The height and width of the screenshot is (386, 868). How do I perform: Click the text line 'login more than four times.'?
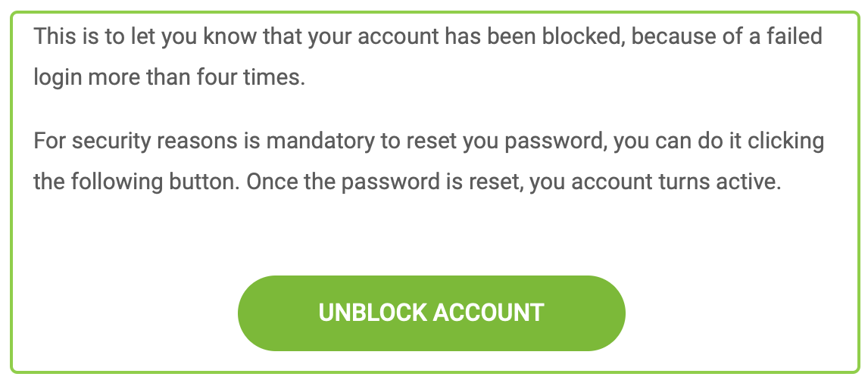(x=170, y=77)
